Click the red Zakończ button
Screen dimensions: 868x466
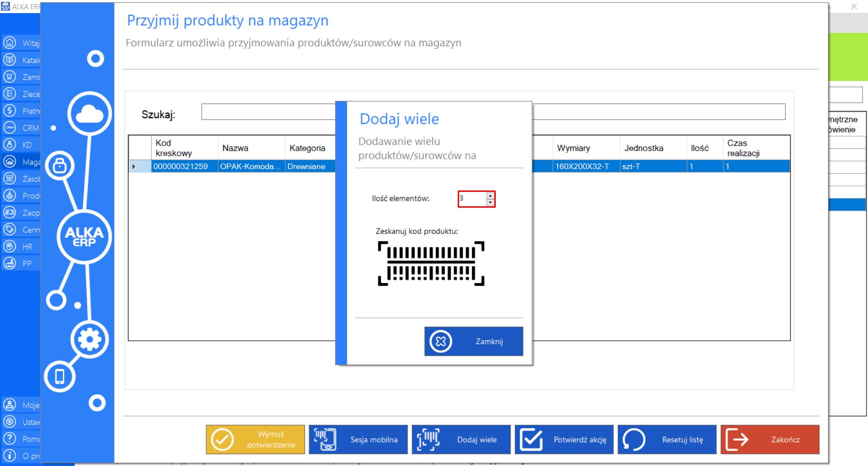770,439
